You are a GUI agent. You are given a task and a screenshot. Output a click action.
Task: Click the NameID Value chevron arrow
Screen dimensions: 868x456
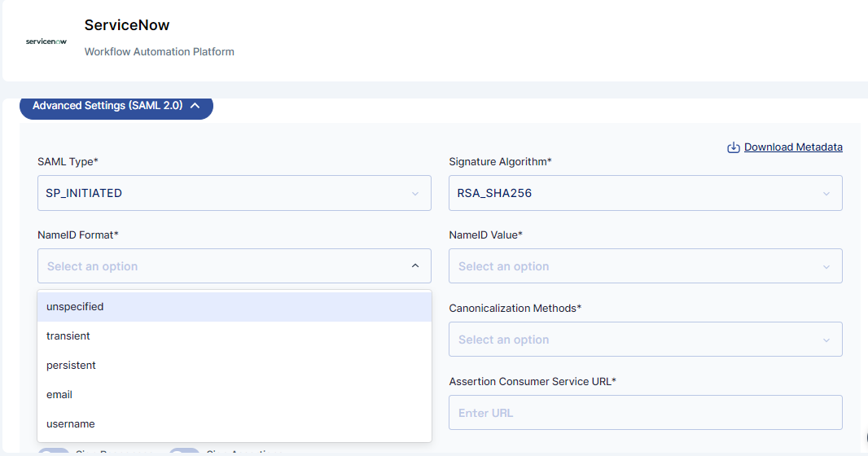pos(826,267)
